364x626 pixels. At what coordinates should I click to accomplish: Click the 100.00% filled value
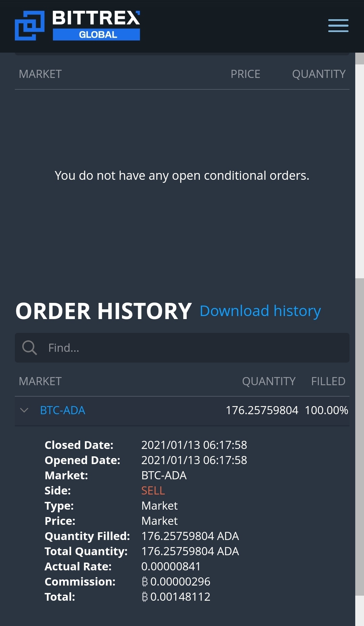pyautogui.click(x=326, y=410)
